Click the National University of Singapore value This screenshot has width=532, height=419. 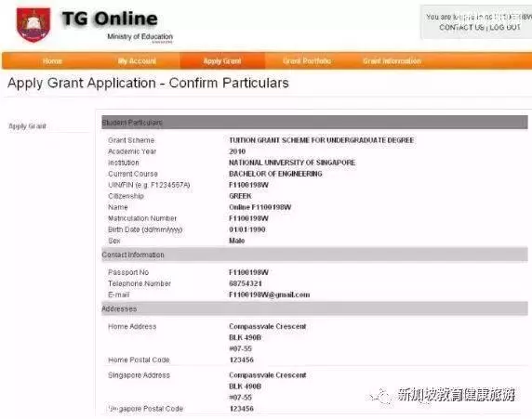[292, 163]
